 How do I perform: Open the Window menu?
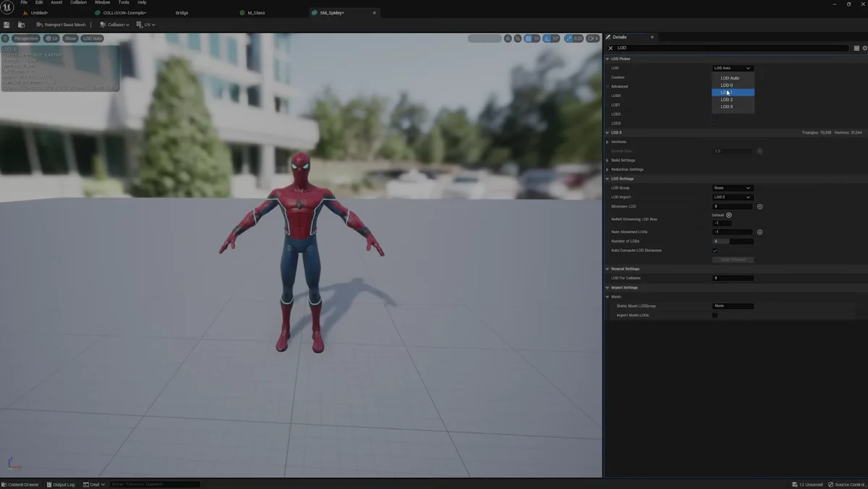(x=102, y=2)
